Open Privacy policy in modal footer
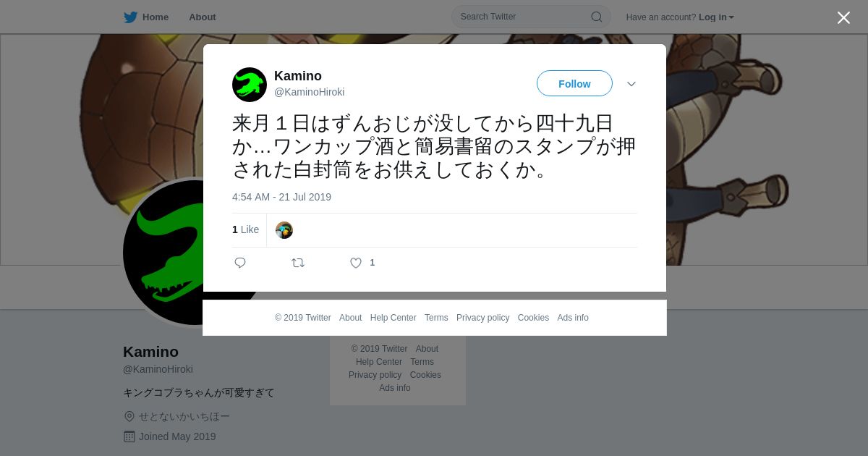 pyautogui.click(x=482, y=318)
